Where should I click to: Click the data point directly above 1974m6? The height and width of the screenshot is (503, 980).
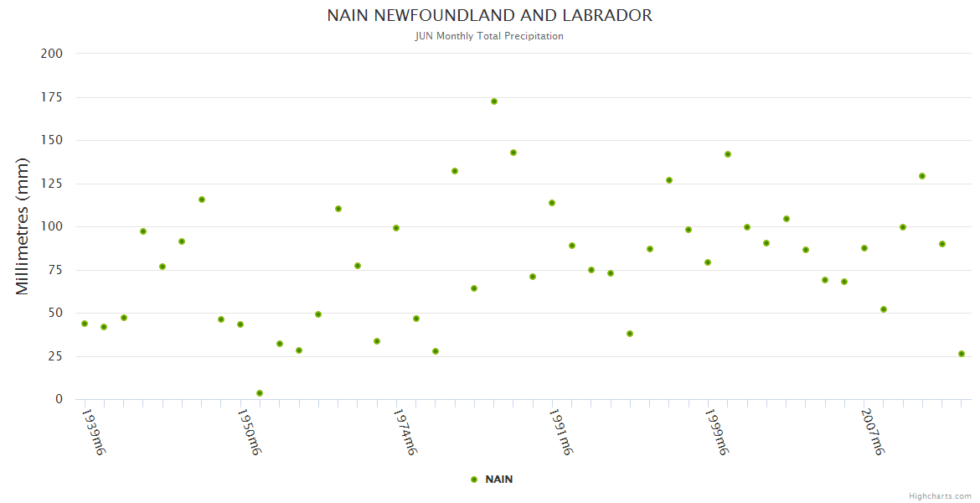click(396, 228)
